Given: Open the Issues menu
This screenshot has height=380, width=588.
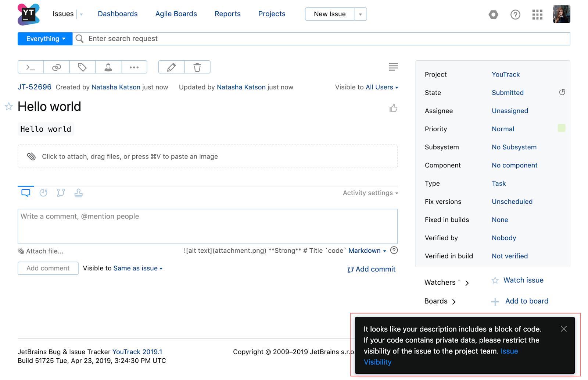Looking at the screenshot, I should tap(63, 14).
